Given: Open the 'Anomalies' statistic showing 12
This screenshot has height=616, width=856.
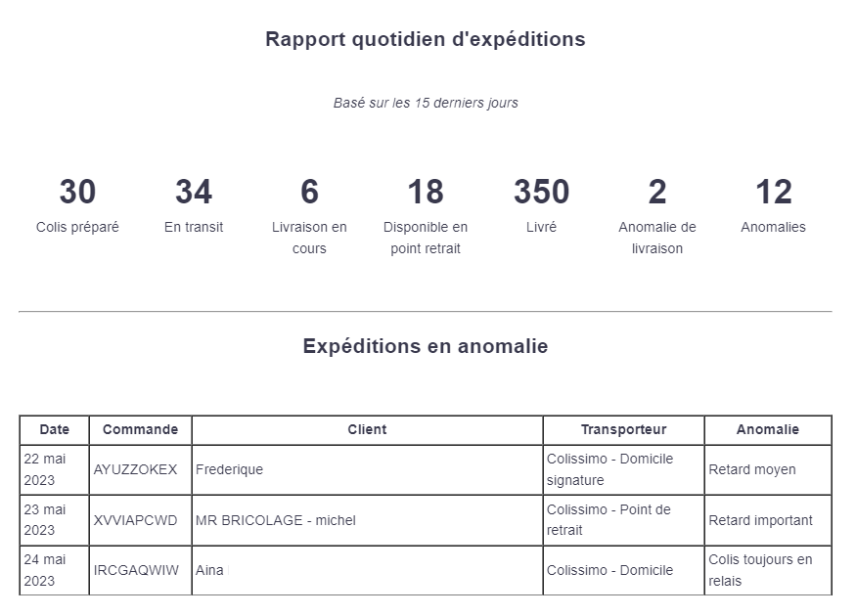Looking at the screenshot, I should click(773, 192).
